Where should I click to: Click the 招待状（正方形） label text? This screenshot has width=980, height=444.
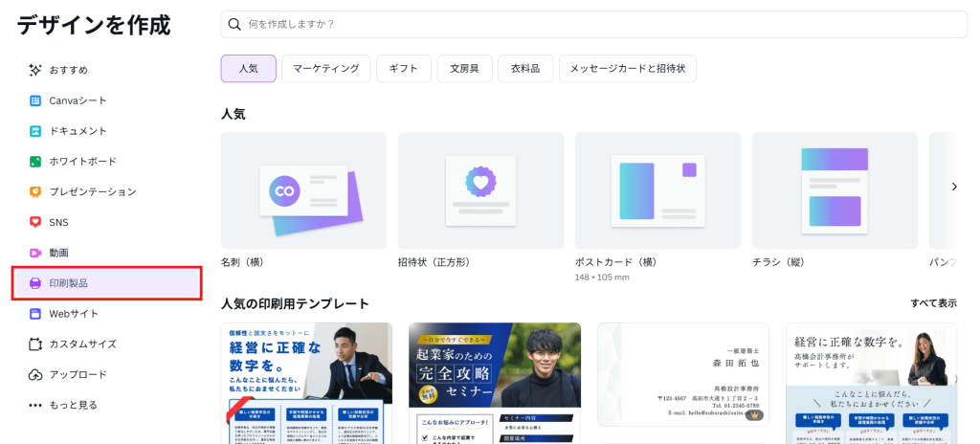(x=434, y=262)
